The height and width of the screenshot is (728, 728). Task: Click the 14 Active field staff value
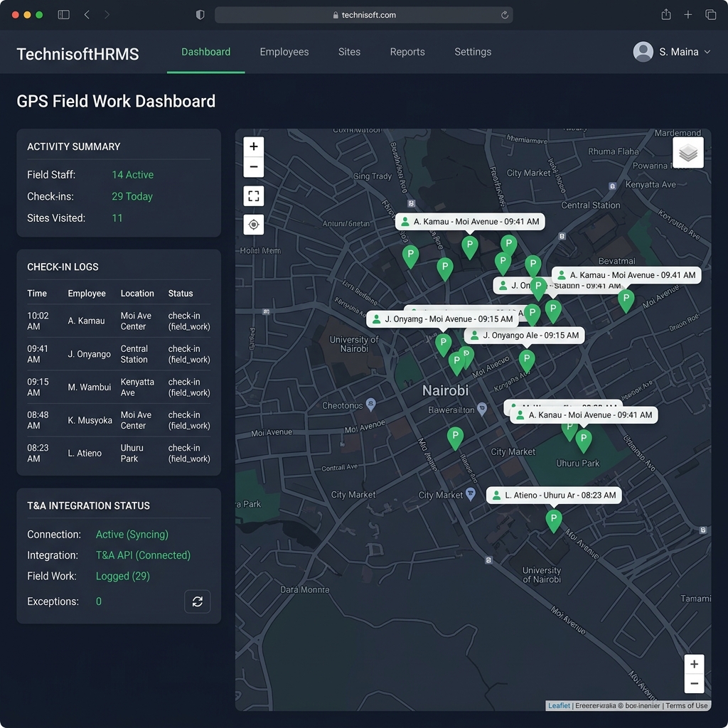click(132, 175)
